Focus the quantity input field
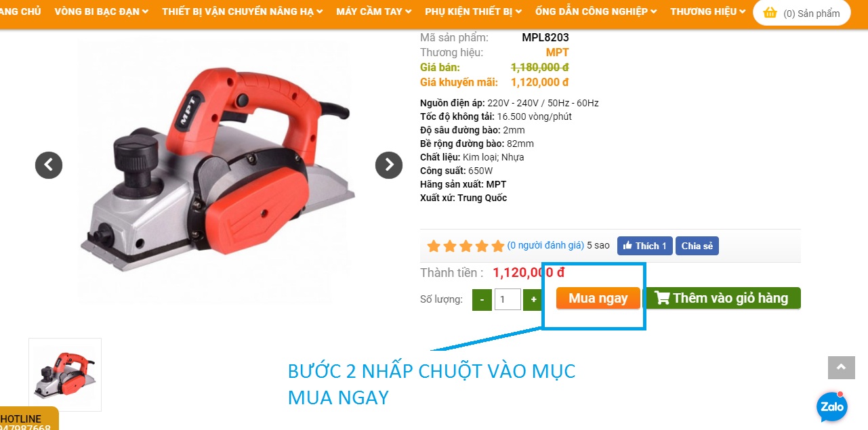Image resolution: width=868 pixels, height=430 pixels. click(508, 299)
